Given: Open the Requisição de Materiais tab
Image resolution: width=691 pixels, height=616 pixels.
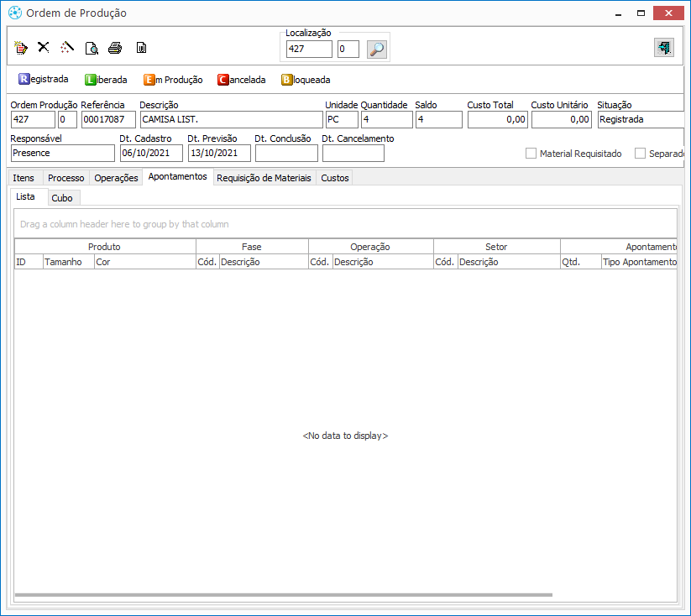Looking at the screenshot, I should (264, 178).
